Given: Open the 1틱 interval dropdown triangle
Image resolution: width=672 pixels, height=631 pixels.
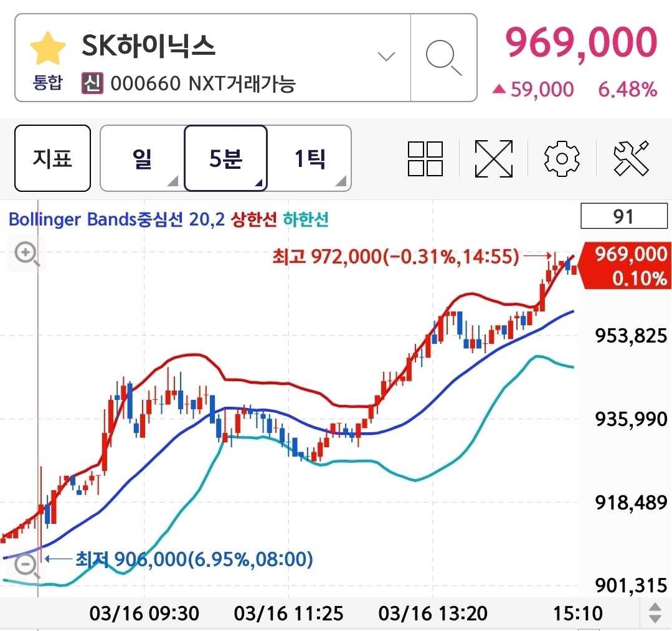Looking at the screenshot, I should pyautogui.click(x=341, y=181).
